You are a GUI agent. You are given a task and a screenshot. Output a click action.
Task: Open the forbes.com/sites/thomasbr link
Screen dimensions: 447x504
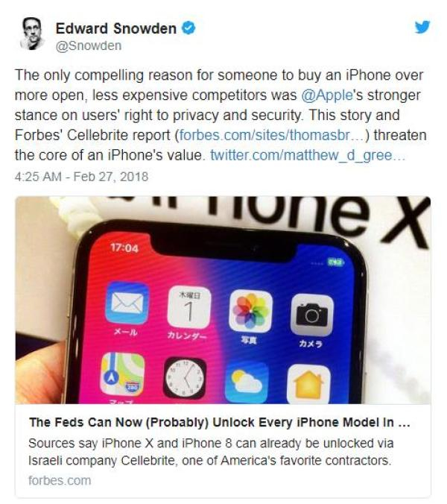271,135
